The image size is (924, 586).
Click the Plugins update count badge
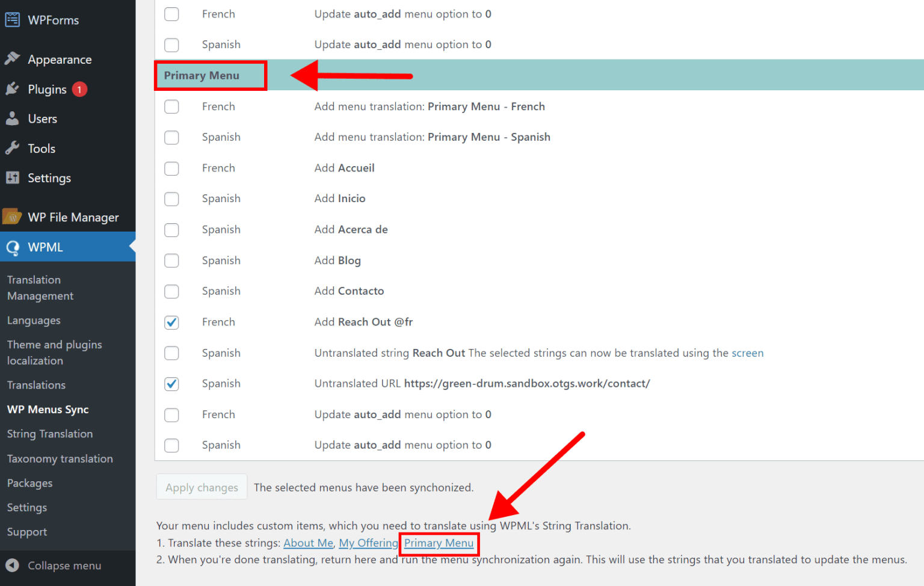[x=79, y=88]
